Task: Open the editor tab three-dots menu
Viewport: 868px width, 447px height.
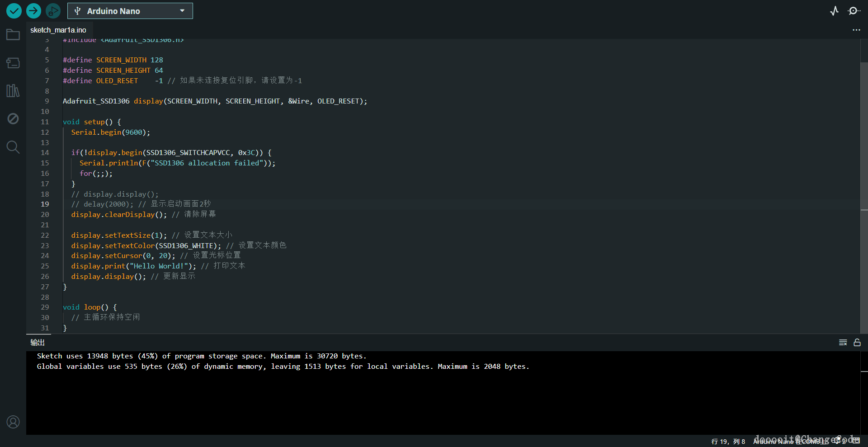Action: pyautogui.click(x=856, y=30)
